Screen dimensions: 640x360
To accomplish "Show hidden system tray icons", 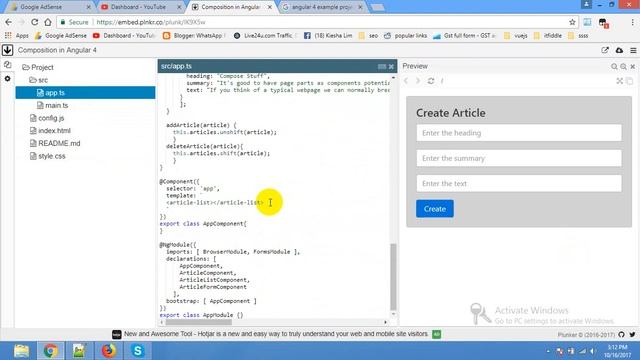I will click(x=548, y=351).
